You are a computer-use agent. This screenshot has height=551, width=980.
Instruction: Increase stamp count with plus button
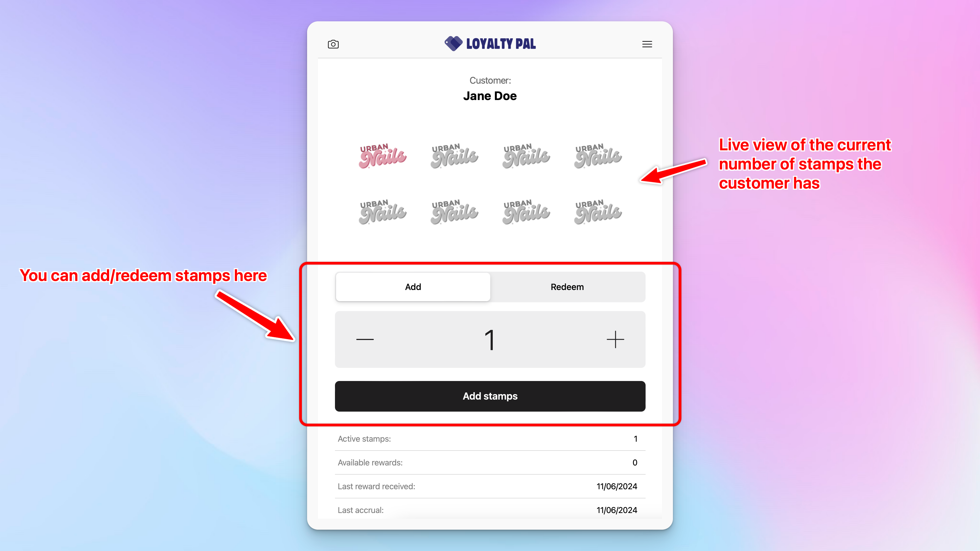pyautogui.click(x=615, y=339)
